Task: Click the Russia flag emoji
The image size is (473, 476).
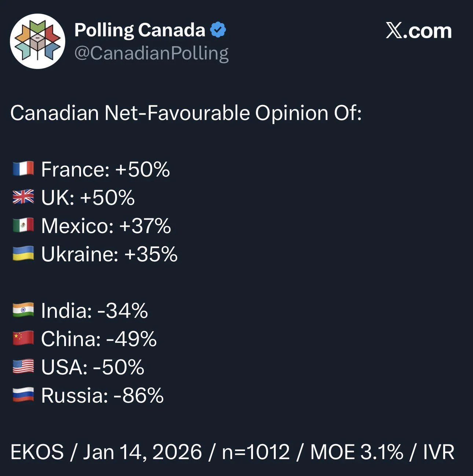Action: pos(23,395)
